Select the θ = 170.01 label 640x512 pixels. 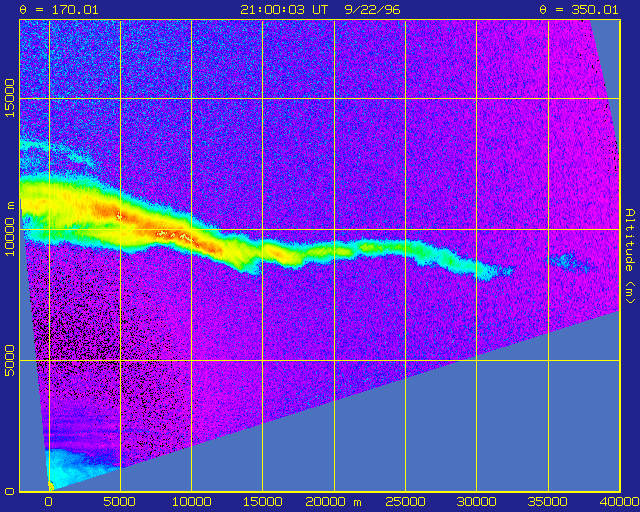[x=59, y=9]
